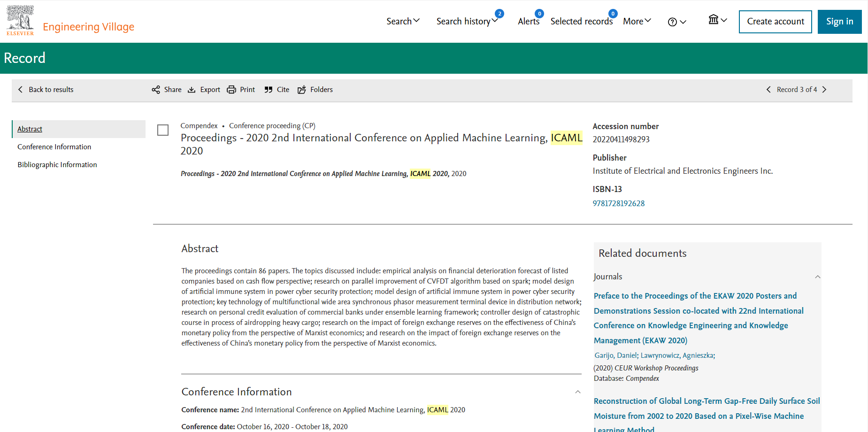Click the 'Related documents' heading

(x=642, y=254)
